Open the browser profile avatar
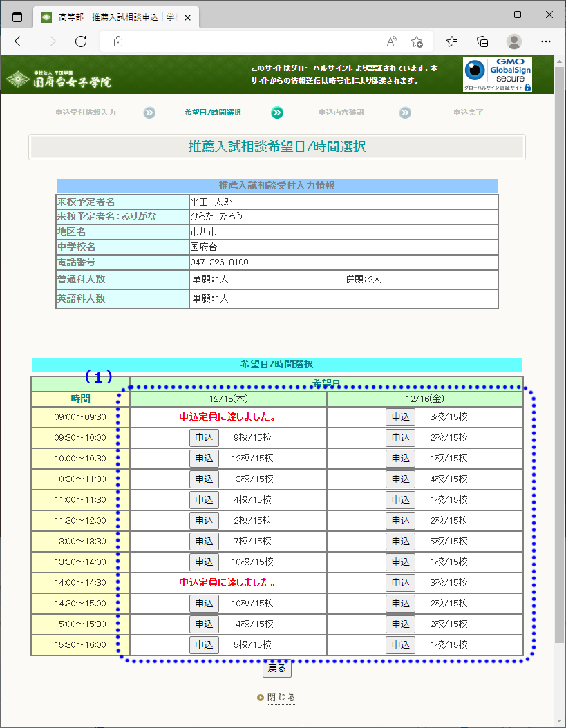The image size is (566, 728). (x=514, y=41)
